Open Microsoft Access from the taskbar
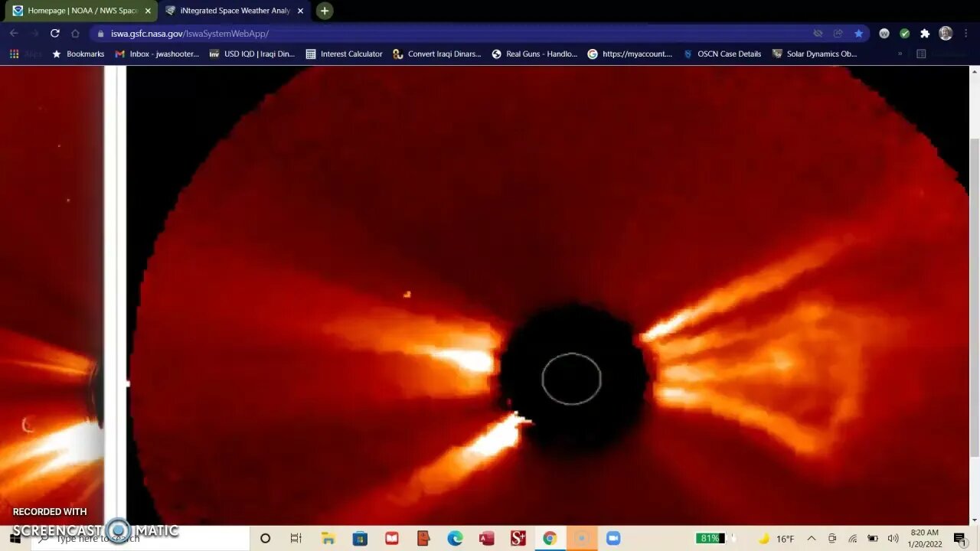 pyautogui.click(x=486, y=538)
